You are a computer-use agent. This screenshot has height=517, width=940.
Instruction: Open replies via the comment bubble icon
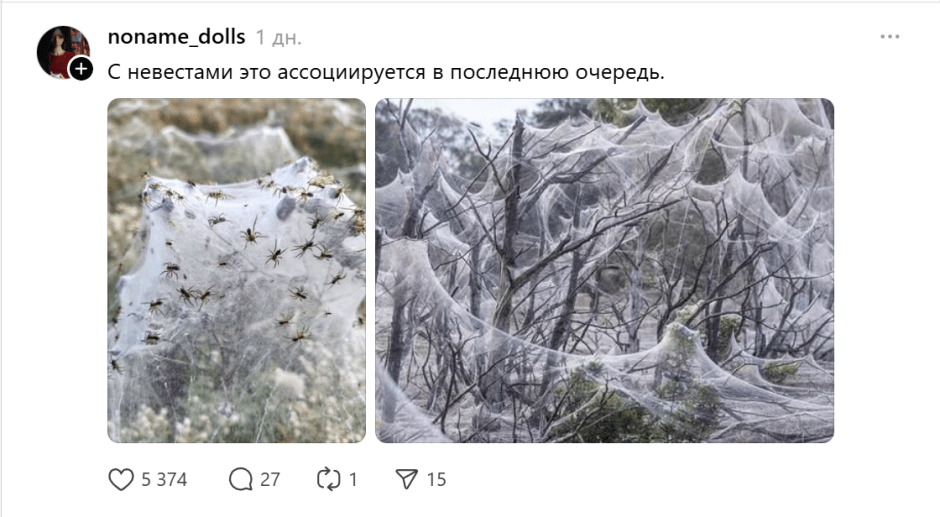pos(241,479)
